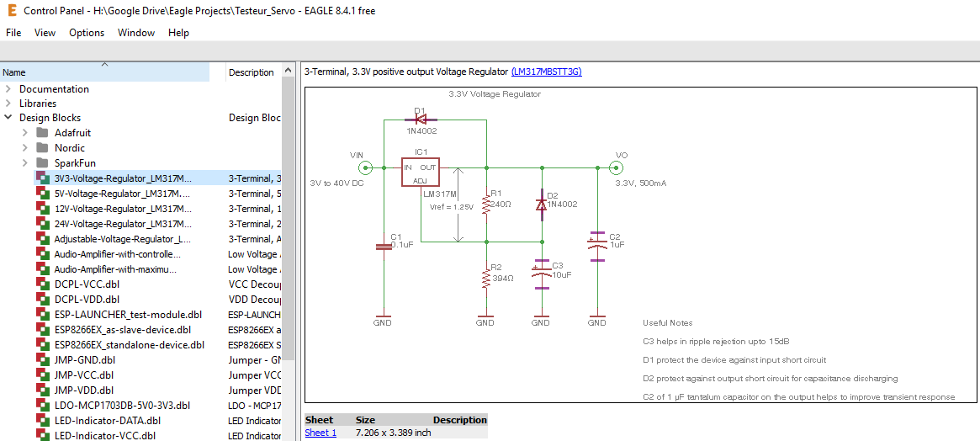Select the 24V-Voltage-Regulator_LM317M design block
The image size is (980, 441).
[x=123, y=223]
